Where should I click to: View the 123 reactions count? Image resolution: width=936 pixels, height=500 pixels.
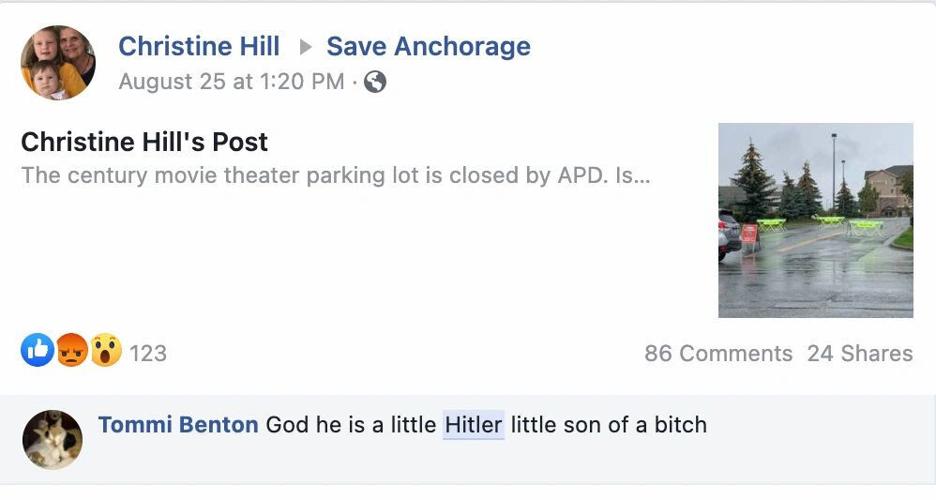tap(148, 353)
